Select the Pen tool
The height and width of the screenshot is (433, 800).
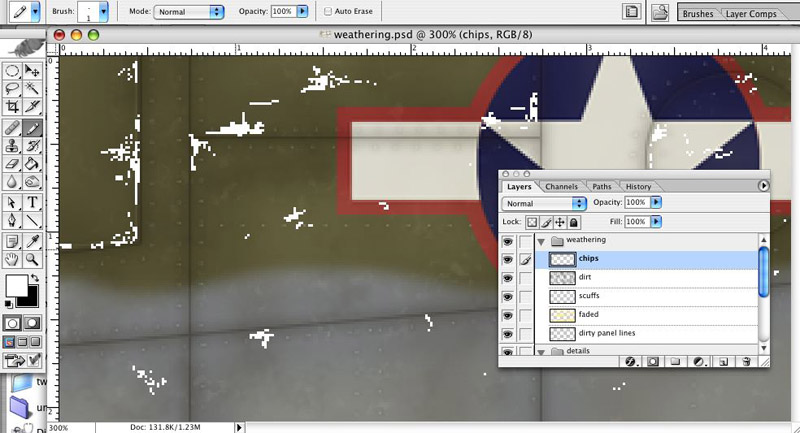point(12,220)
